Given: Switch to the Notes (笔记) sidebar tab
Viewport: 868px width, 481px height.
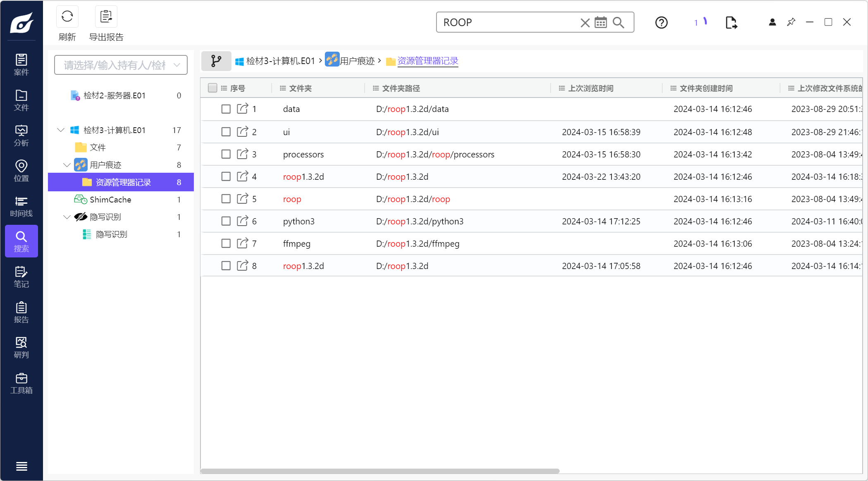Looking at the screenshot, I should click(21, 277).
